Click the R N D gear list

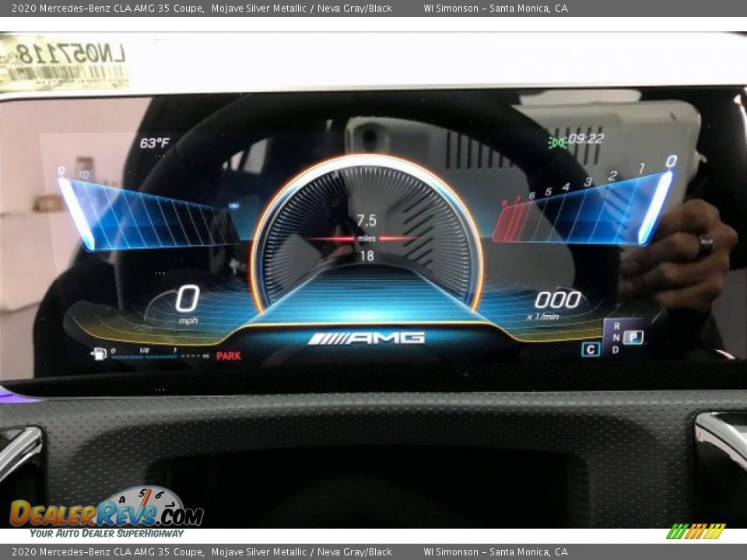[x=616, y=338]
